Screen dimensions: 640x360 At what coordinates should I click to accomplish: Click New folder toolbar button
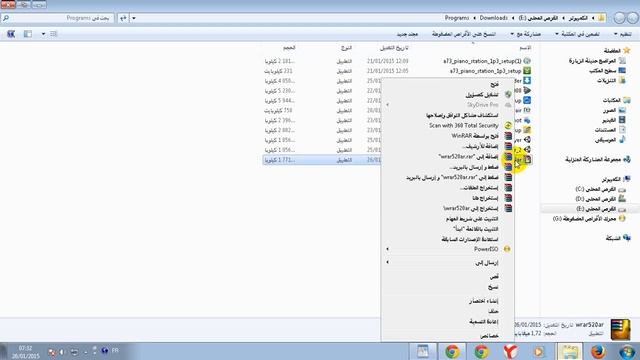(x=407, y=34)
